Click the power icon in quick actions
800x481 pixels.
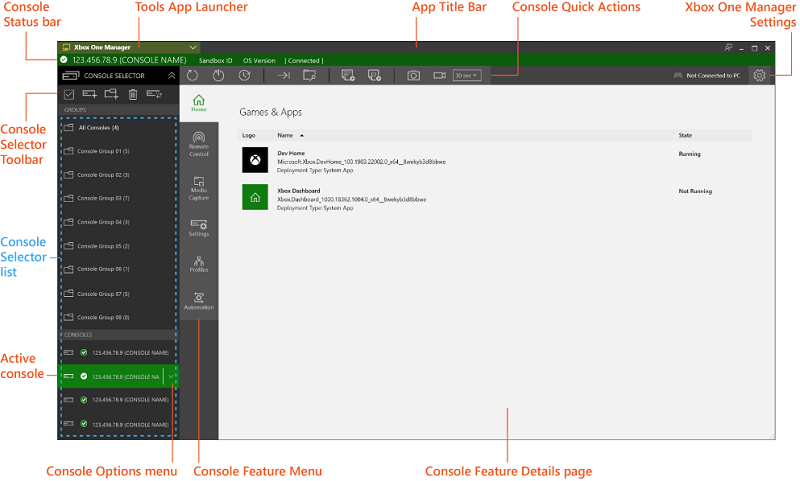(218, 75)
